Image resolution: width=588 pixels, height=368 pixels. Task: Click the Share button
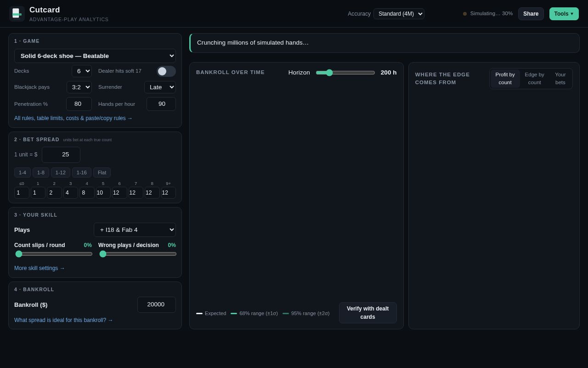pyautogui.click(x=531, y=14)
